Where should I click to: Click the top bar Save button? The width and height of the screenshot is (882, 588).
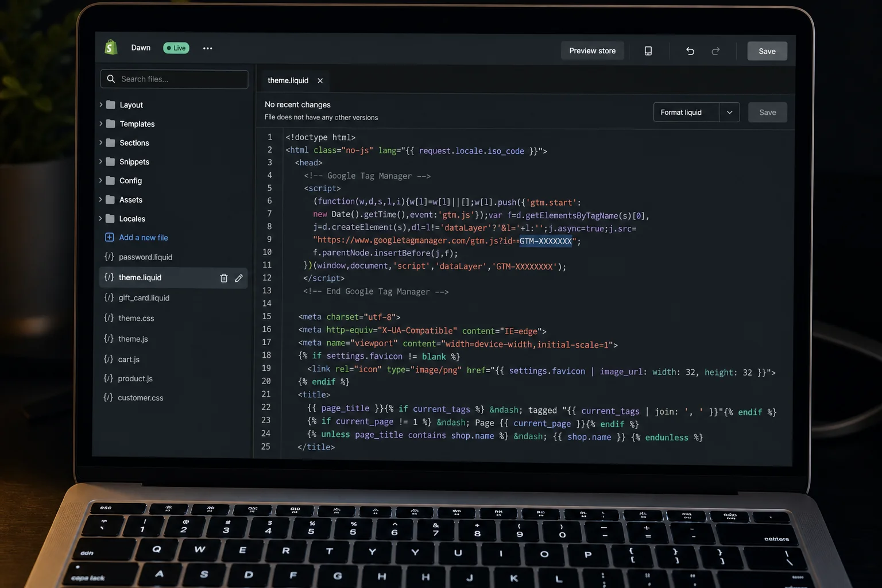tap(767, 51)
